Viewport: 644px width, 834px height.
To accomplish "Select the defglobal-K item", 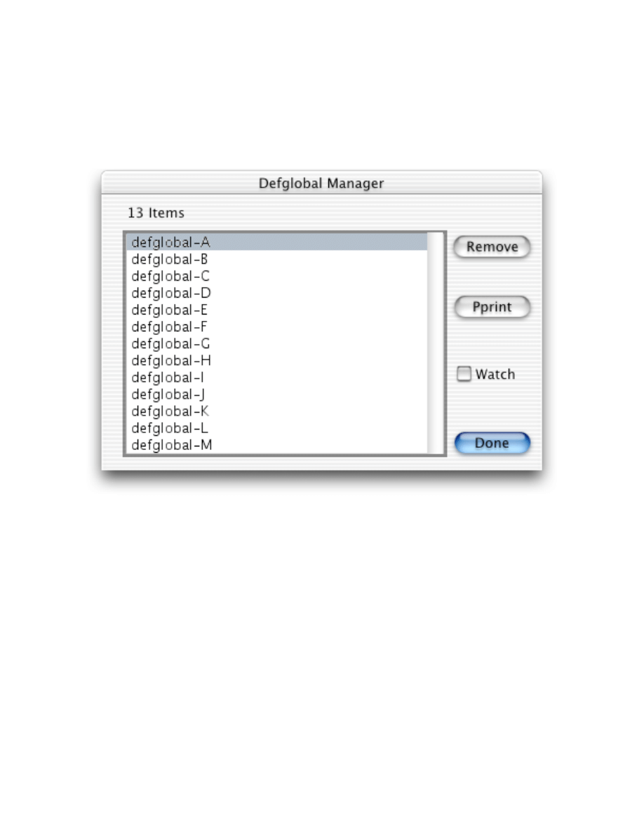I will coord(277,411).
